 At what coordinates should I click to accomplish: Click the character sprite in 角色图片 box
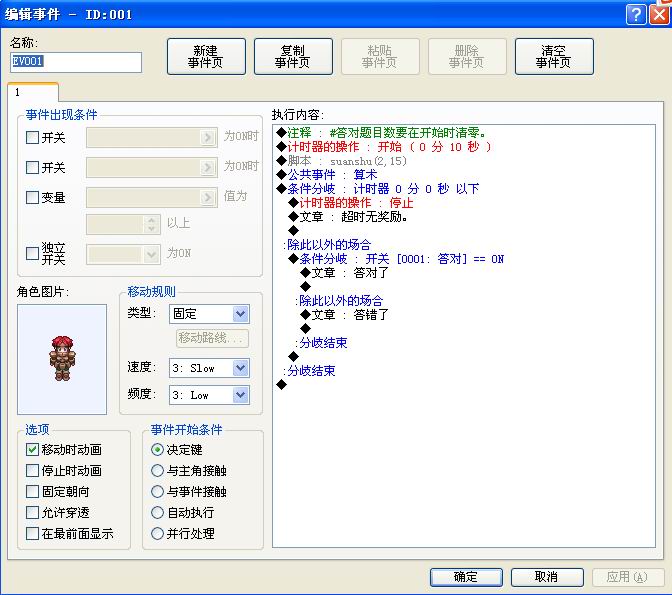point(63,359)
